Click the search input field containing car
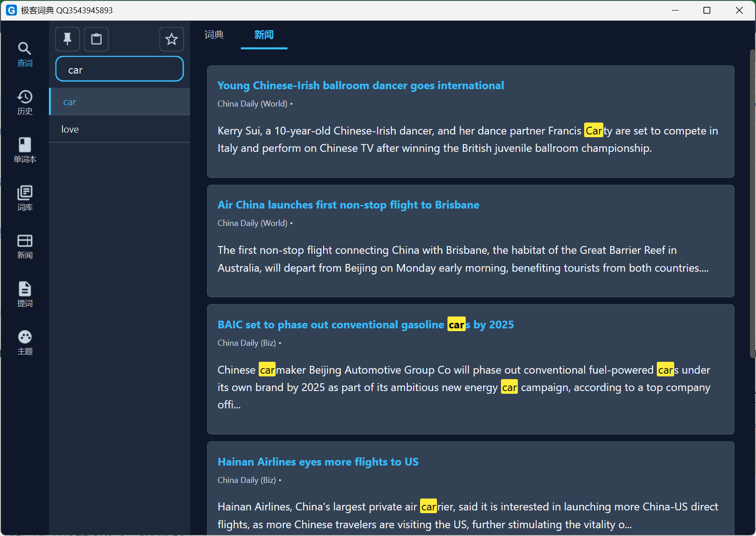756x536 pixels. (119, 70)
